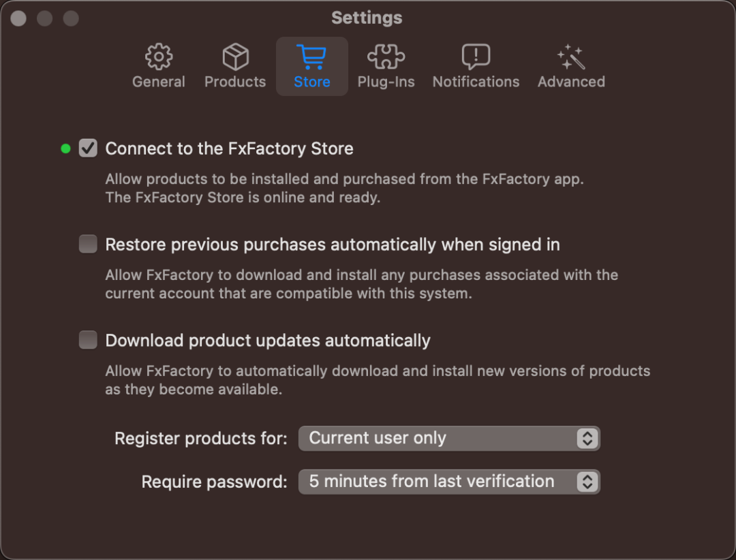This screenshot has width=736, height=560.
Task: Click Restore previous purchases label text
Action: pos(333,245)
